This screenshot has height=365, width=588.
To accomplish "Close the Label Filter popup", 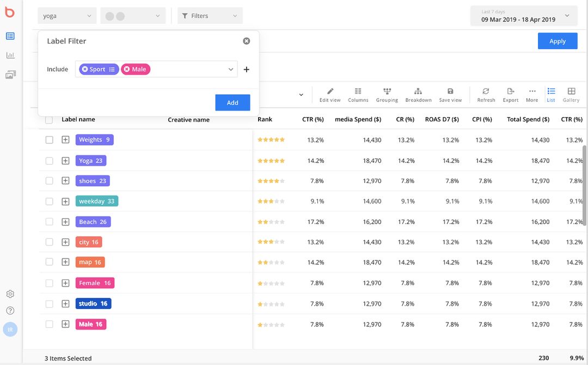I will point(247,41).
